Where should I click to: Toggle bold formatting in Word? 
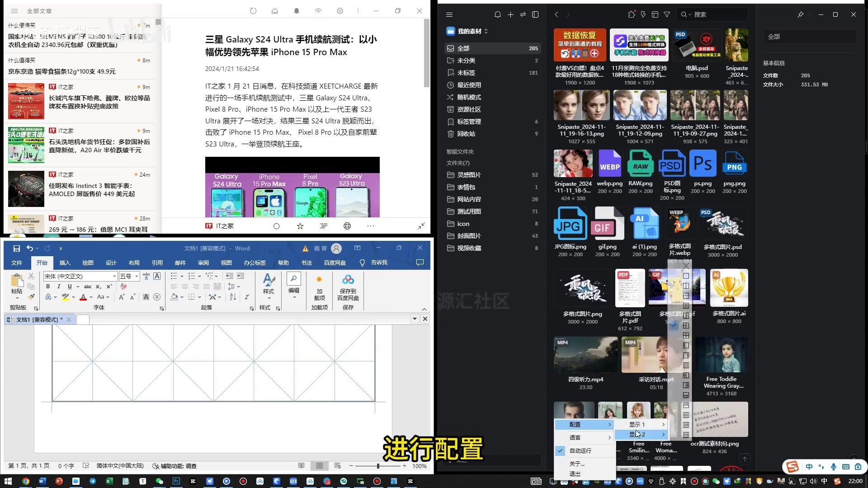click(48, 286)
